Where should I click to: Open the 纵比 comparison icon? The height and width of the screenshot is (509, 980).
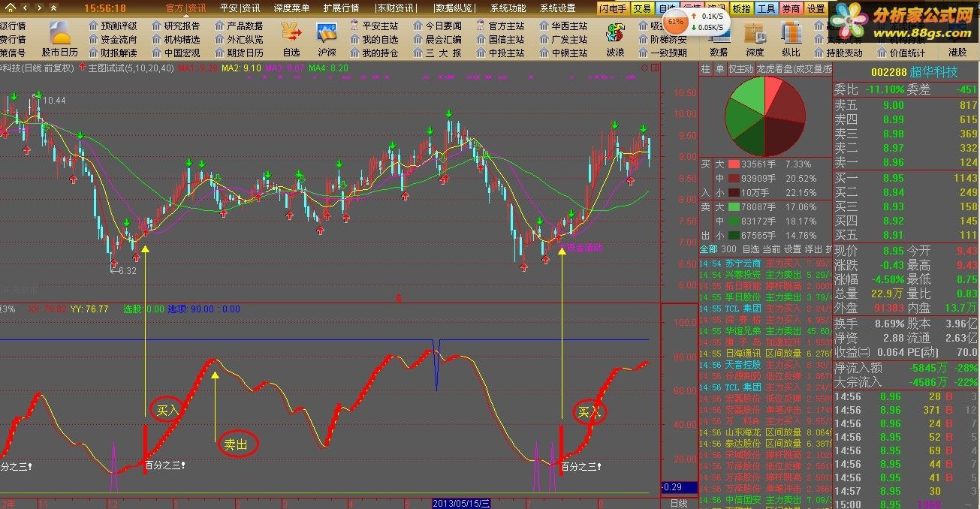point(791,39)
